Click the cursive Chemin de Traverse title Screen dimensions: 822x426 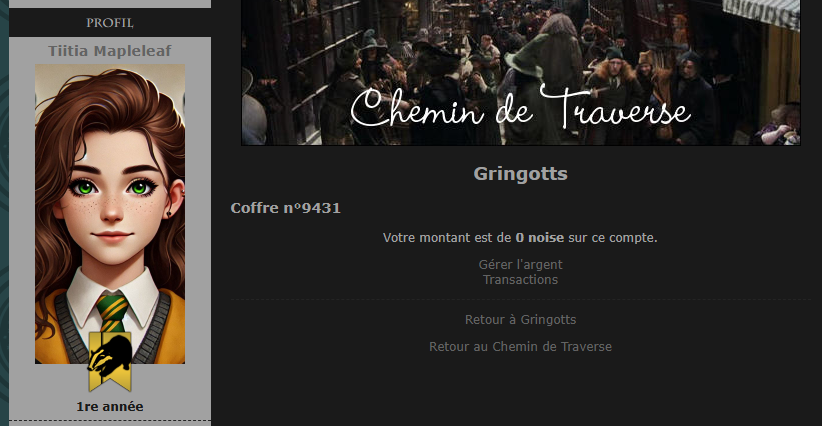click(x=520, y=108)
